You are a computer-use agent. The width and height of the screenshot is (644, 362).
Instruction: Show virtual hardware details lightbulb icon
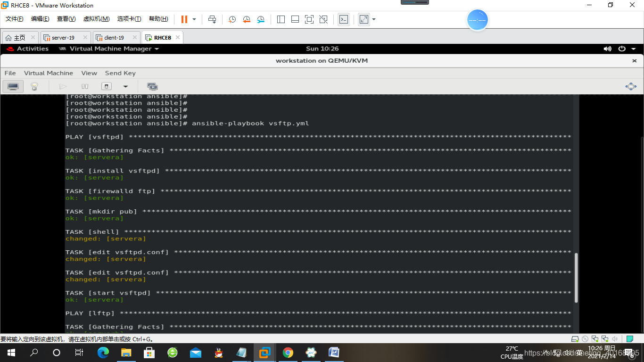point(34,86)
